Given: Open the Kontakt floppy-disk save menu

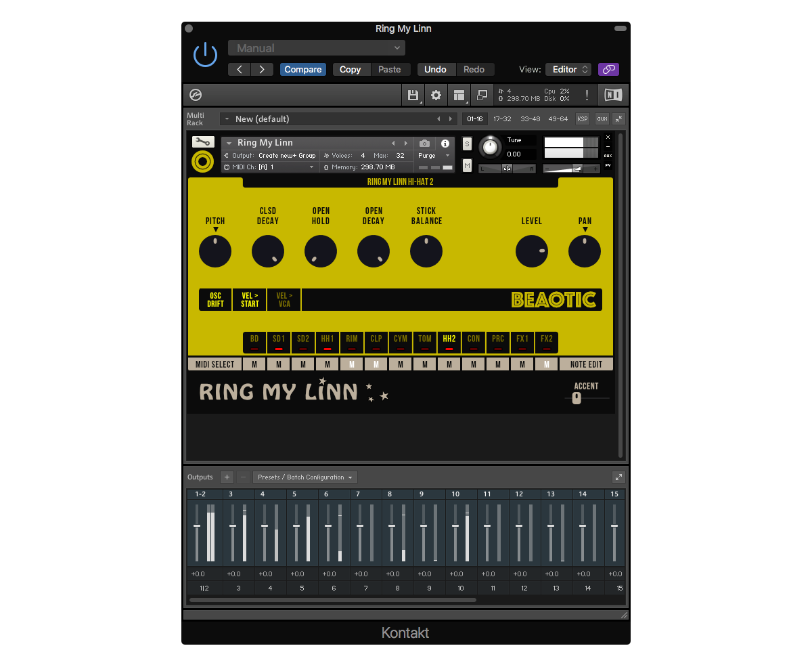Looking at the screenshot, I should pyautogui.click(x=413, y=95).
